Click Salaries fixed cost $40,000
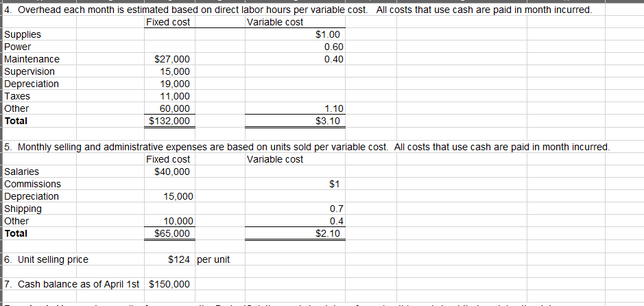Image resolution: width=644 pixels, height=306 pixels. (x=171, y=172)
